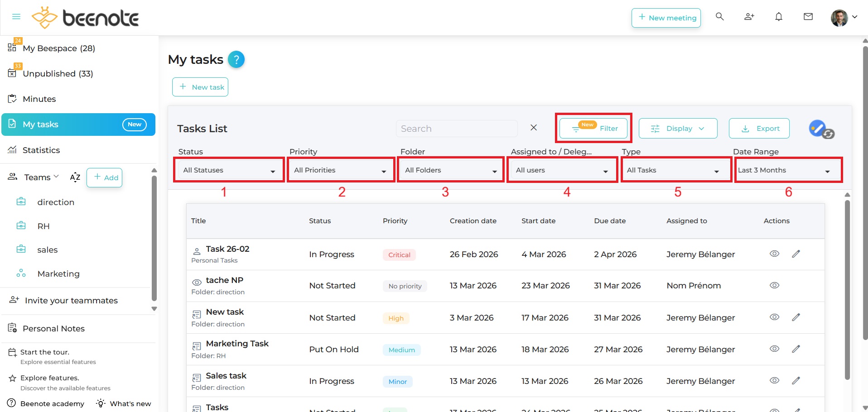Open the All Statuses dropdown
Viewport: 868px width, 412px height.
229,170
